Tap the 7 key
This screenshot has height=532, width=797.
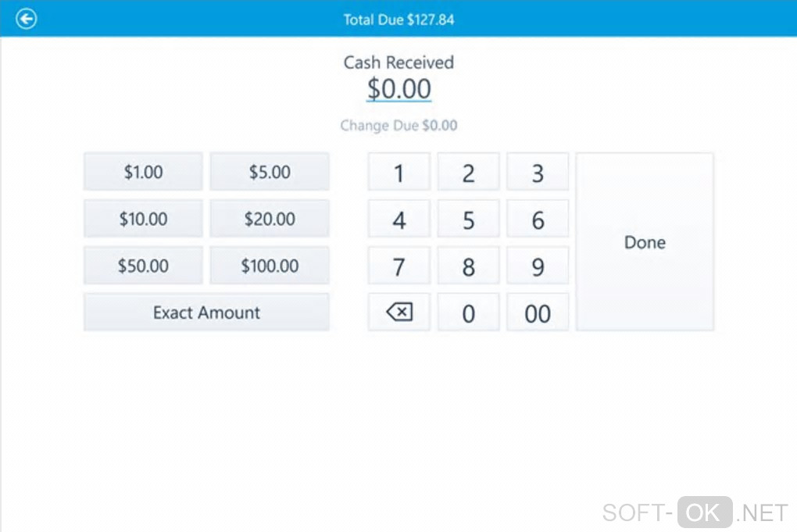tap(398, 267)
